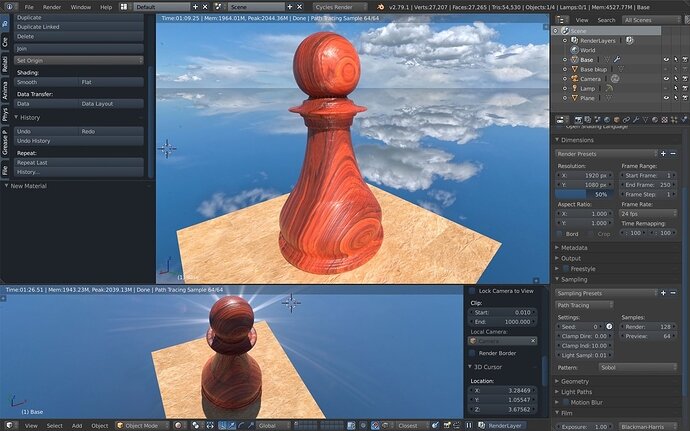This screenshot has width=690, height=431.
Task: Click the Blender logo icon
Action: coord(381,7)
